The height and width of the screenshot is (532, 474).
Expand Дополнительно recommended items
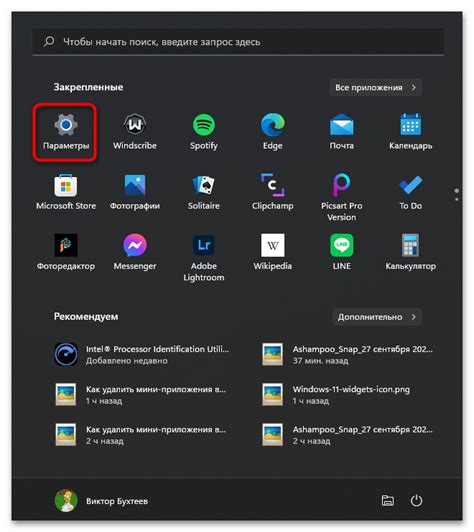coord(377,317)
